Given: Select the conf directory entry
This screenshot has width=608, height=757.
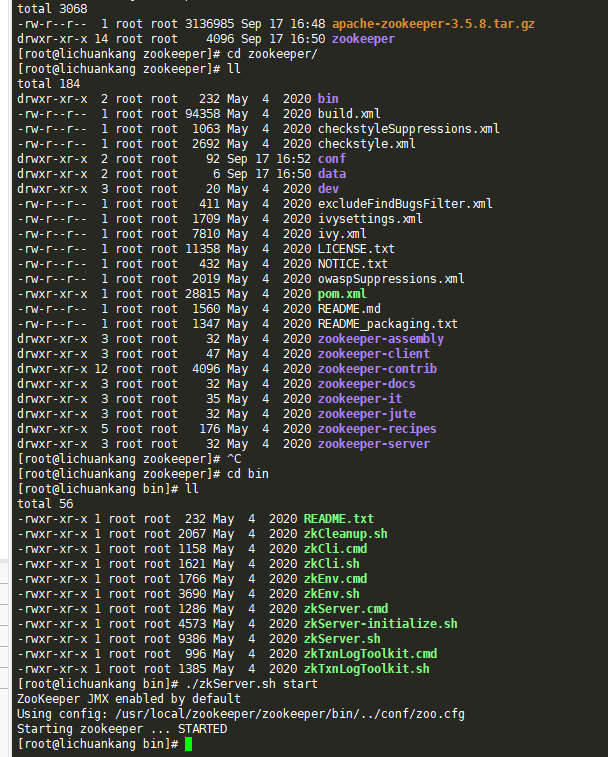Looking at the screenshot, I should (x=332, y=159).
